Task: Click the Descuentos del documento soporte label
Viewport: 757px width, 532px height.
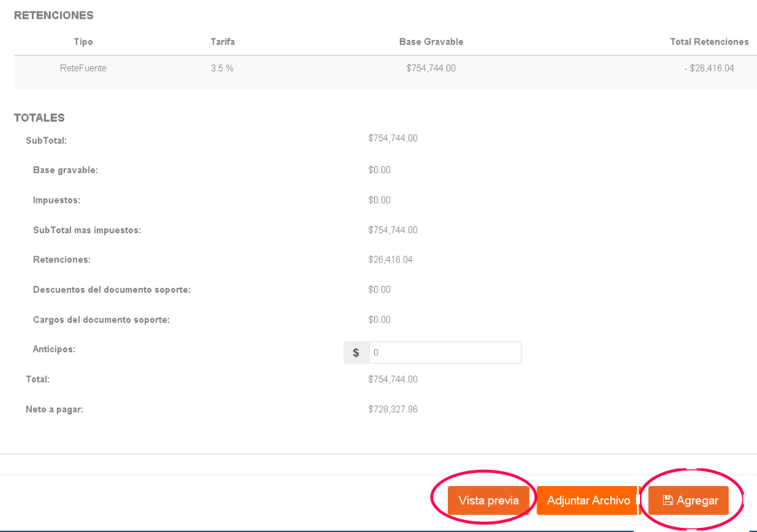Action: pos(112,289)
